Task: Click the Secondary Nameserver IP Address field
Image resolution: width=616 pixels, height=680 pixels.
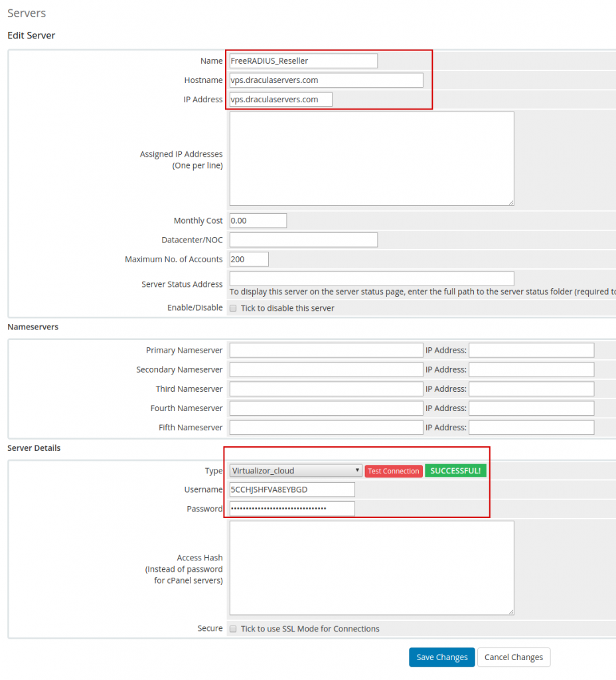Action: (x=532, y=369)
